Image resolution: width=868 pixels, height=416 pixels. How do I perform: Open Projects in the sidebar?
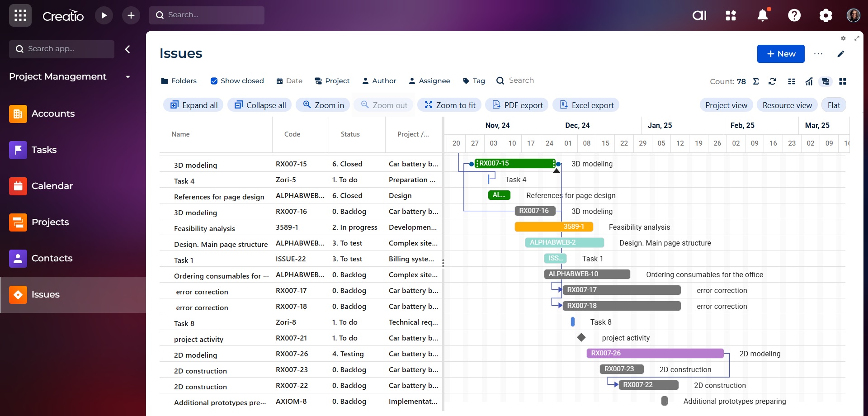click(50, 222)
